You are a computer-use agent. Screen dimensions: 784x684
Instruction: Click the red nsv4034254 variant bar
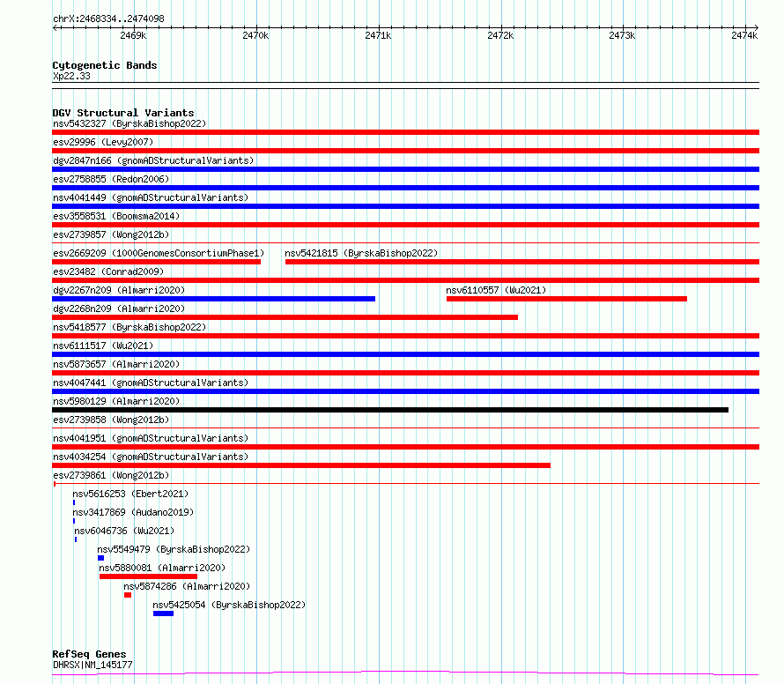[x=301, y=465]
